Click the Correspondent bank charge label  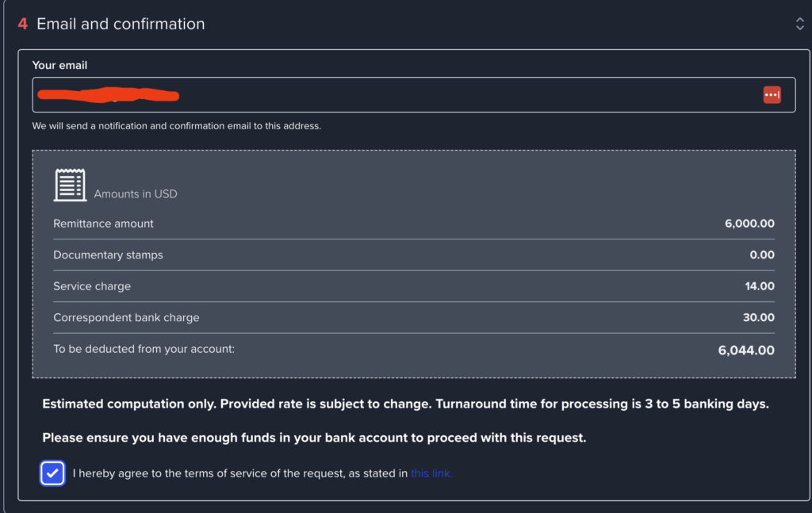(x=126, y=318)
